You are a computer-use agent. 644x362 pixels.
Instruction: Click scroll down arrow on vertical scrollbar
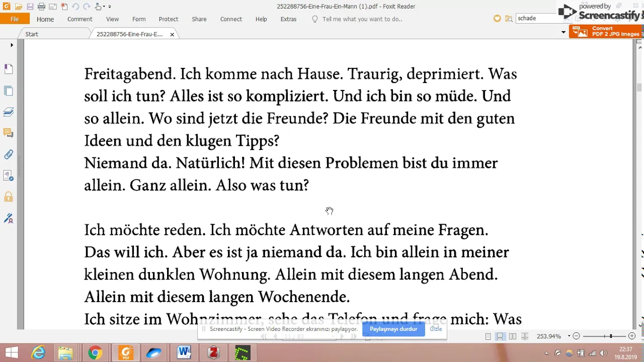[x=639, y=326]
